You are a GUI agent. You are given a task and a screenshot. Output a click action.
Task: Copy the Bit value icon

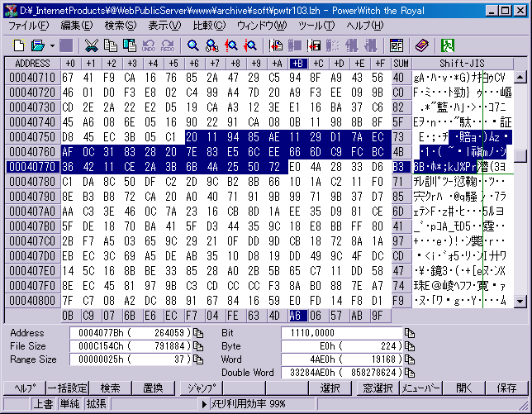(x=410, y=333)
